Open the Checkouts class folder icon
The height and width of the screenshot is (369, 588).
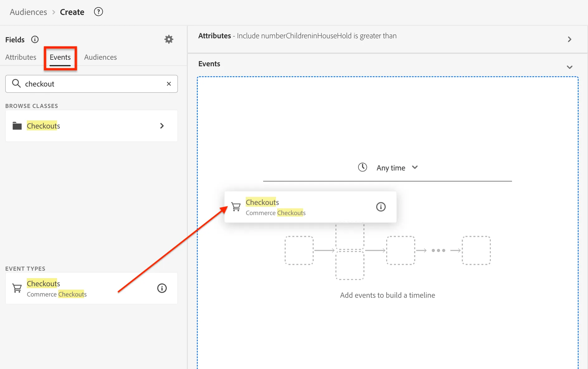coord(17,126)
